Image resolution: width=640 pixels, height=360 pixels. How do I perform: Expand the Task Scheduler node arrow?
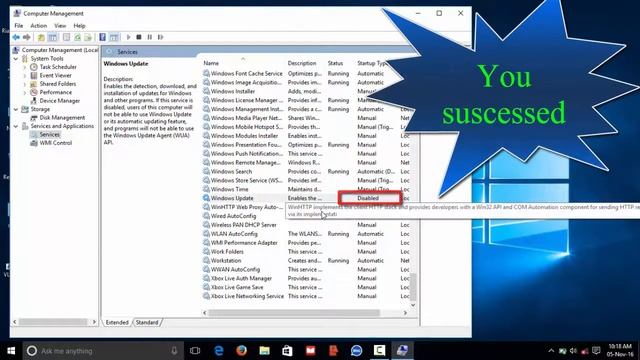click(x=24, y=67)
